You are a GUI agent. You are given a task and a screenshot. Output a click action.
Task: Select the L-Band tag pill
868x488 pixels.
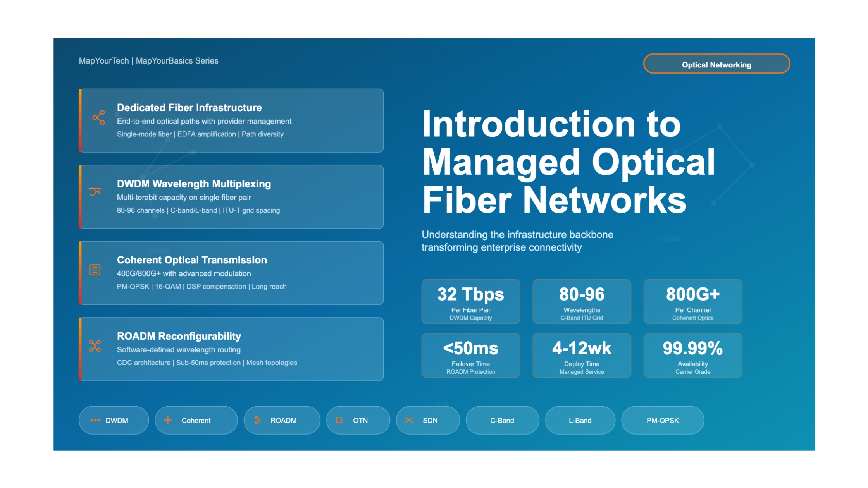click(580, 421)
